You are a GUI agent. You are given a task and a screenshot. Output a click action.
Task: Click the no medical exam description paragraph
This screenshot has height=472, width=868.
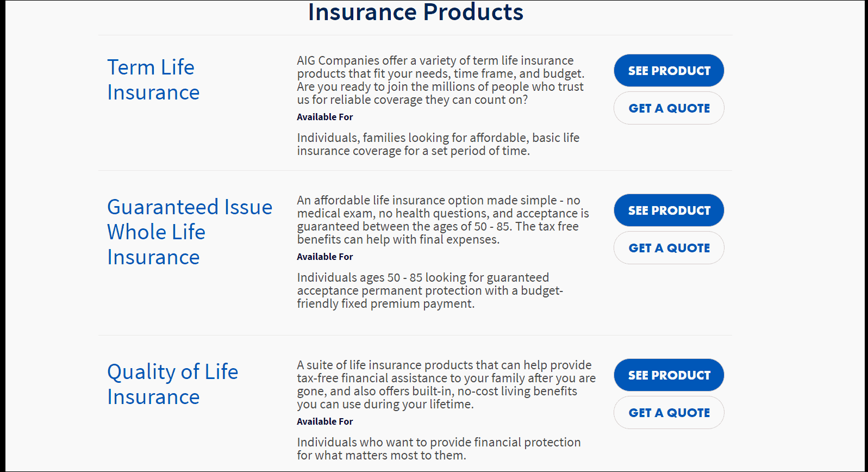click(x=443, y=220)
